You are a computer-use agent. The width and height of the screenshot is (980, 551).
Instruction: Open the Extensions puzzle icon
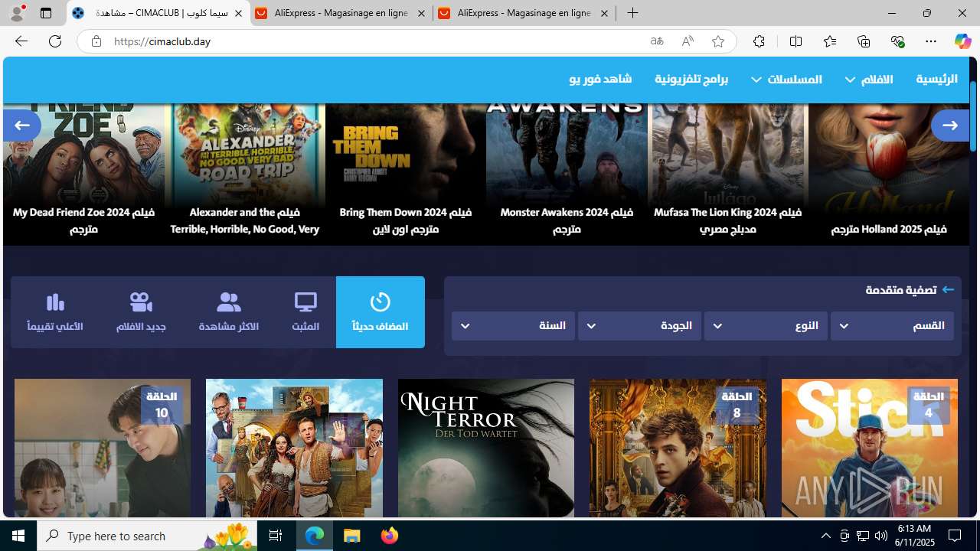pyautogui.click(x=759, y=41)
